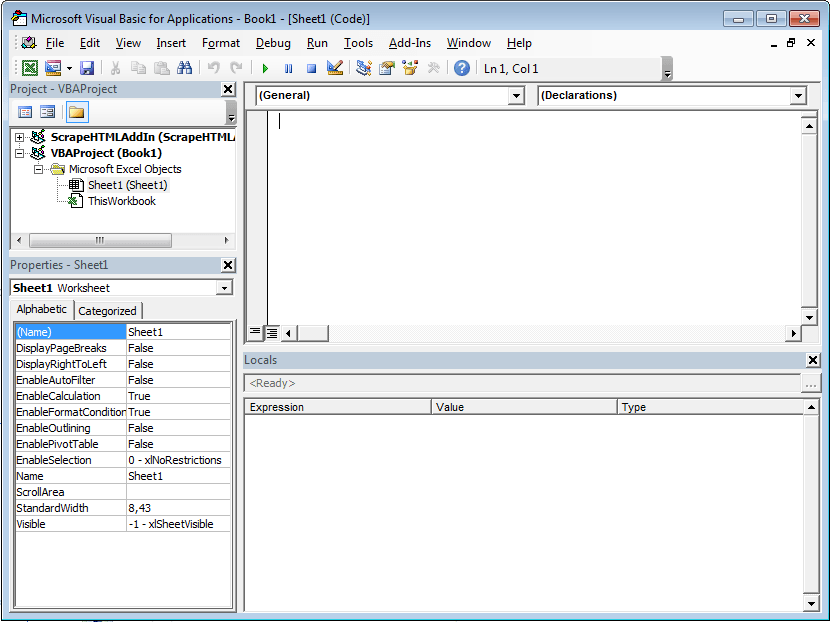
Task: Open the Tools menu
Action: click(x=358, y=43)
